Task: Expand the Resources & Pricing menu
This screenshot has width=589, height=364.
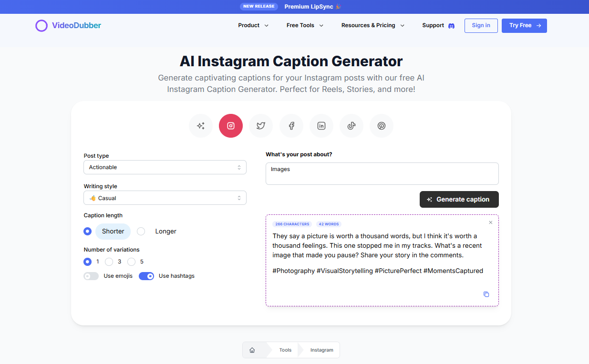Action: coord(373,25)
